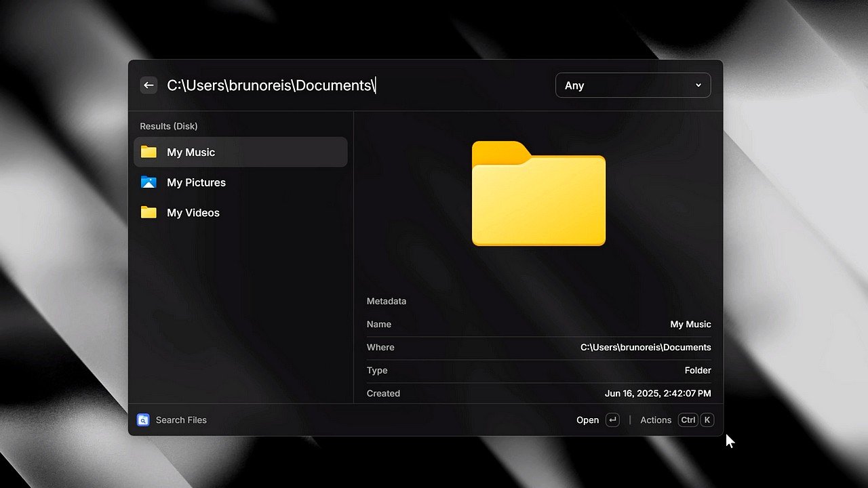Viewport: 868px width, 488px height.
Task: Click the chevron on the Any dropdown
Action: point(698,85)
